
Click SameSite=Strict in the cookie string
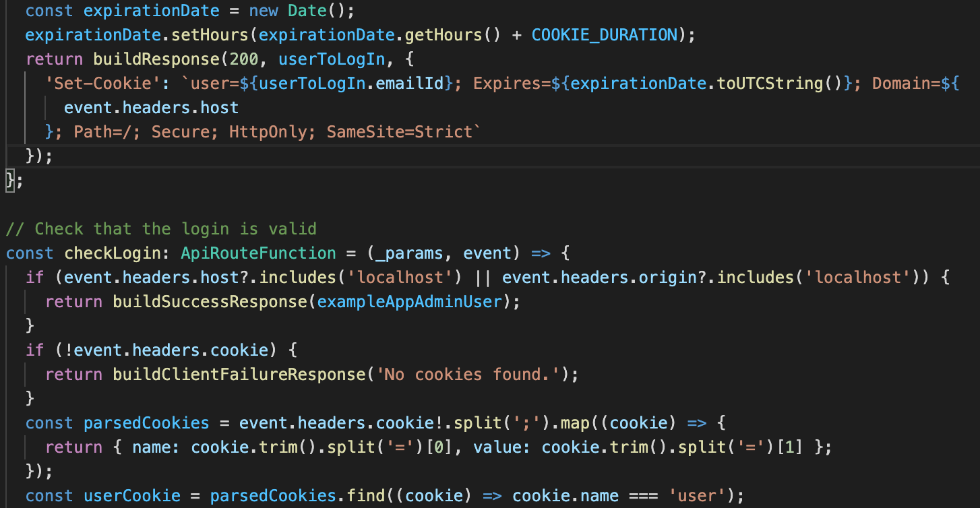coord(400,132)
